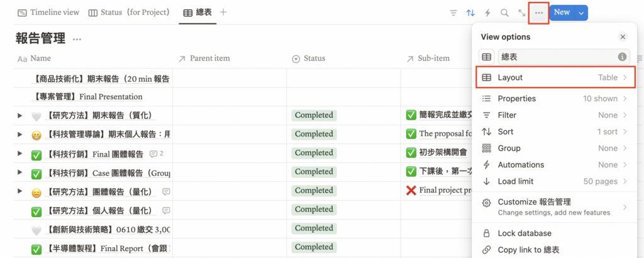Open the Layout option in View options
The height and width of the screenshot is (258, 644).
(554, 77)
